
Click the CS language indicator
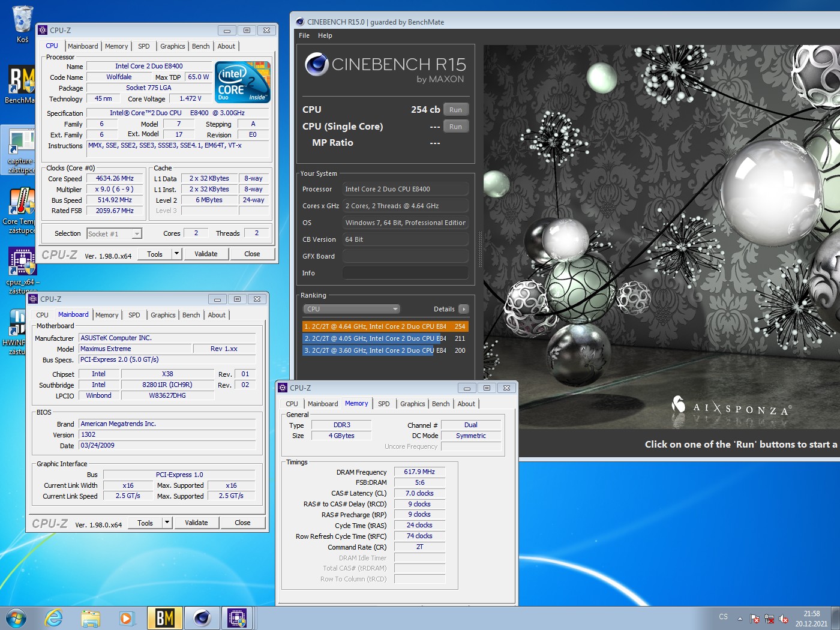723,617
